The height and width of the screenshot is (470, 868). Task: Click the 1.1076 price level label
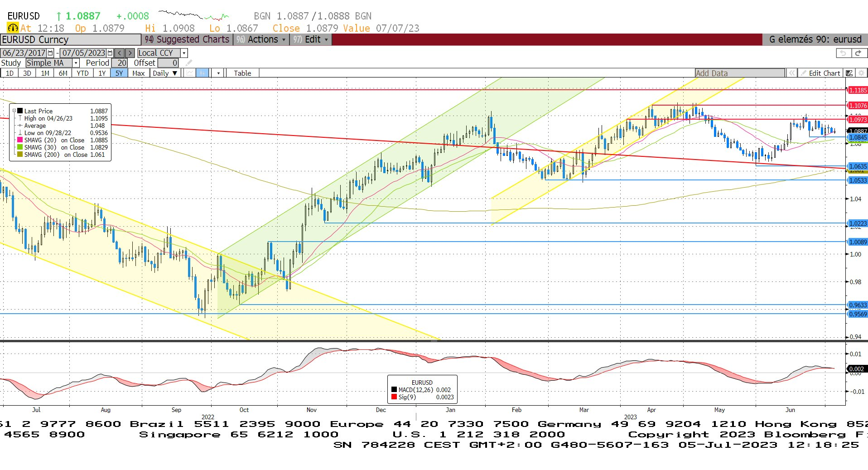pos(858,106)
